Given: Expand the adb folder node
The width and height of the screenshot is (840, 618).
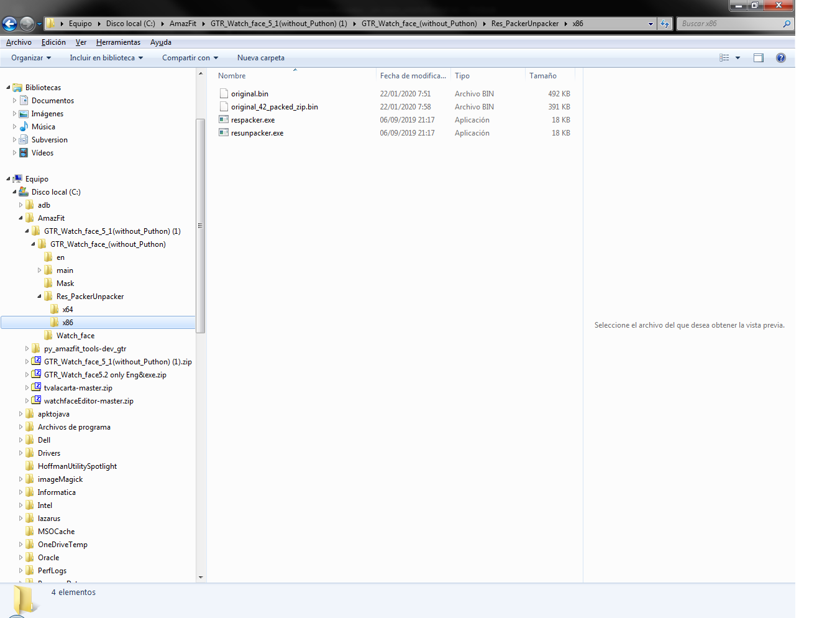Looking at the screenshot, I should [x=21, y=205].
